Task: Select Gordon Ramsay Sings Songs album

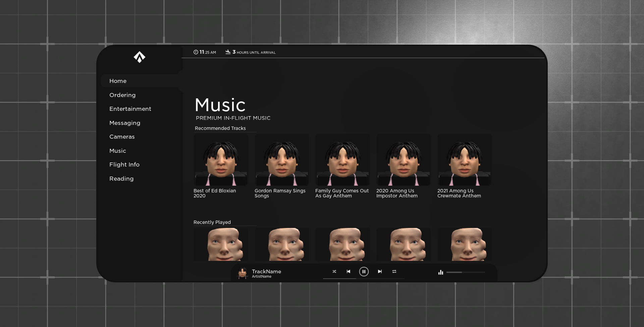Action: pos(282,160)
